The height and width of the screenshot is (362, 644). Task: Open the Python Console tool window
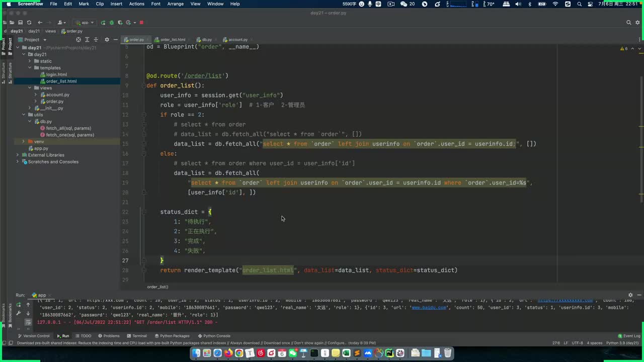(x=214, y=336)
